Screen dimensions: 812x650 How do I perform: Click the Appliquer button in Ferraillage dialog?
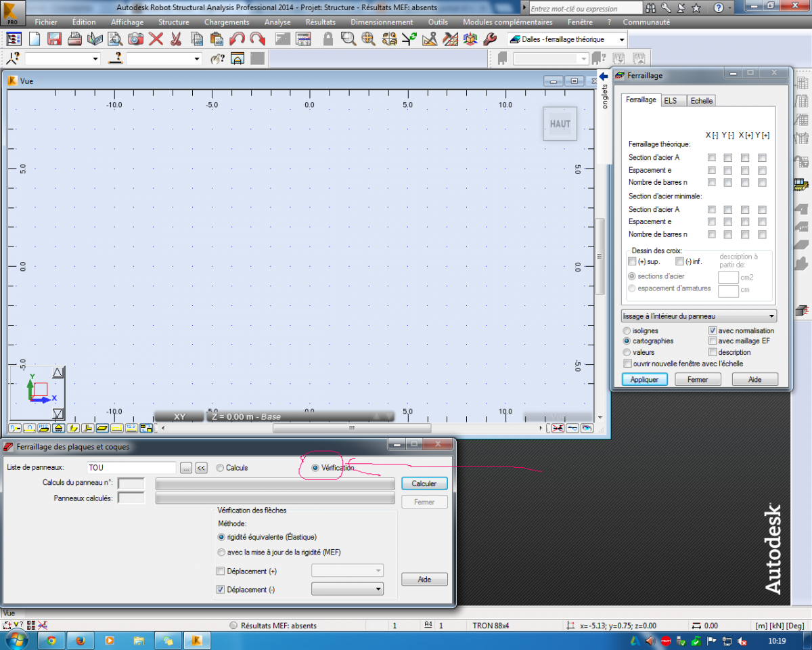click(644, 380)
